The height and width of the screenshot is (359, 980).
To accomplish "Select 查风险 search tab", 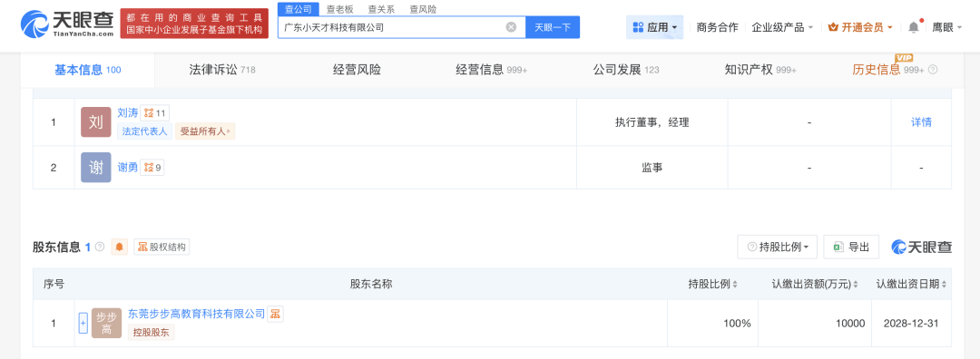I will click(423, 9).
